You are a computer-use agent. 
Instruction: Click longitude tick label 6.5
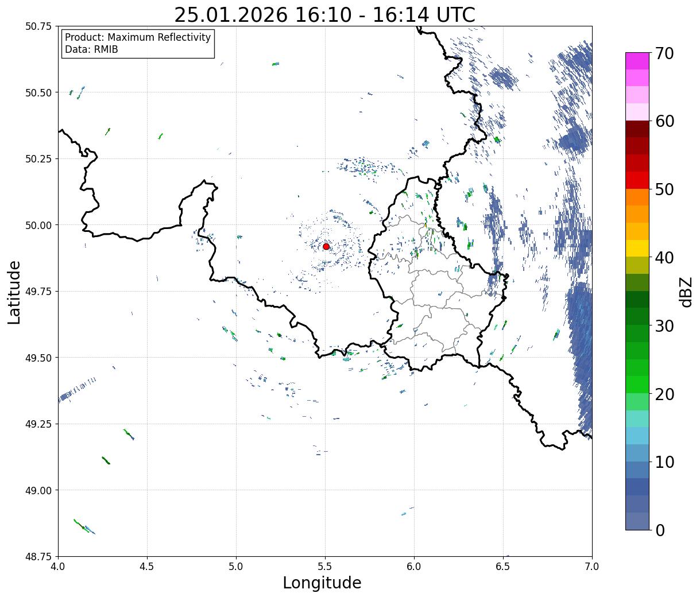[503, 567]
